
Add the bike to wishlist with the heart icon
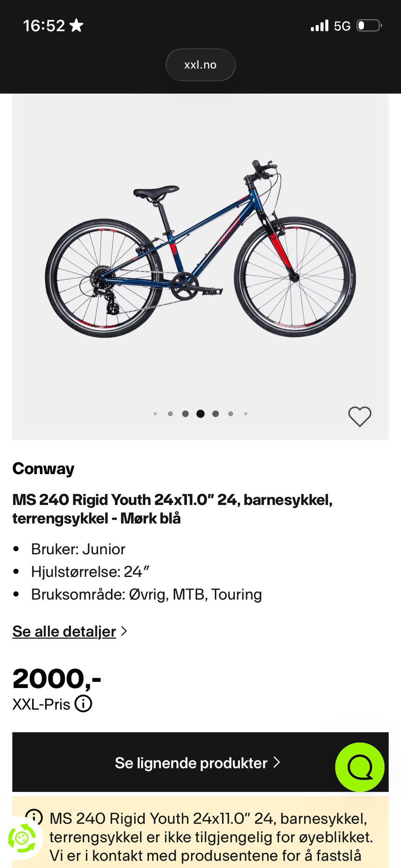[360, 416]
